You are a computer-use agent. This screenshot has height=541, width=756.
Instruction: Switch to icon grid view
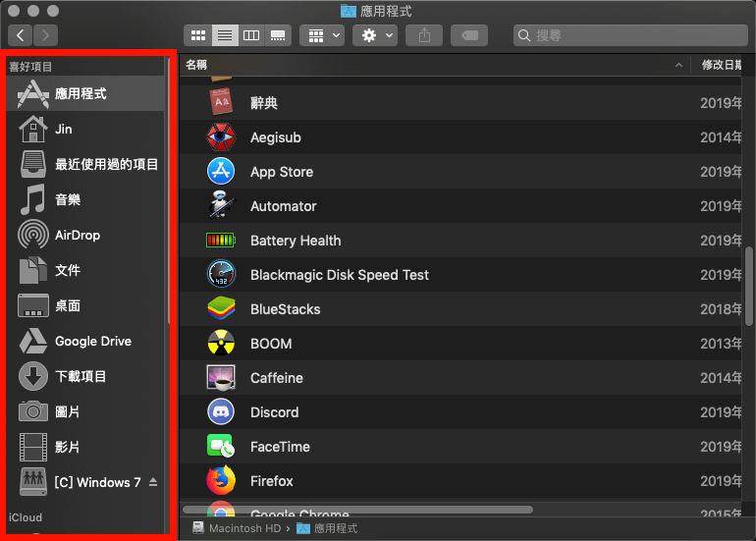198,35
